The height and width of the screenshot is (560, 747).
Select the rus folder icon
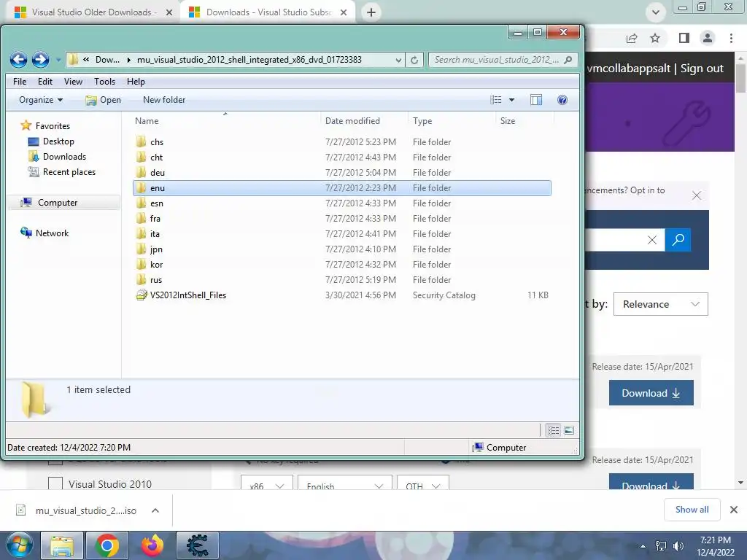[141, 279]
